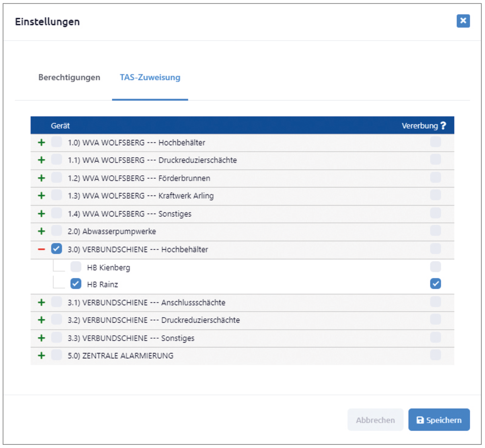This screenshot has height=448, width=485.
Task: Toggle Vererbung checkbox for 1.3) Kraftwerk Arling
Action: pos(435,195)
